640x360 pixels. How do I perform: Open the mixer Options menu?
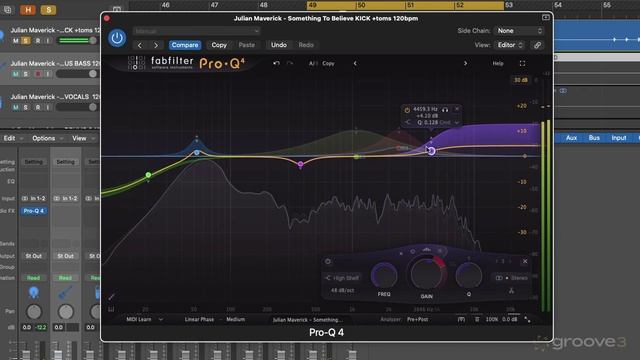pos(47,138)
